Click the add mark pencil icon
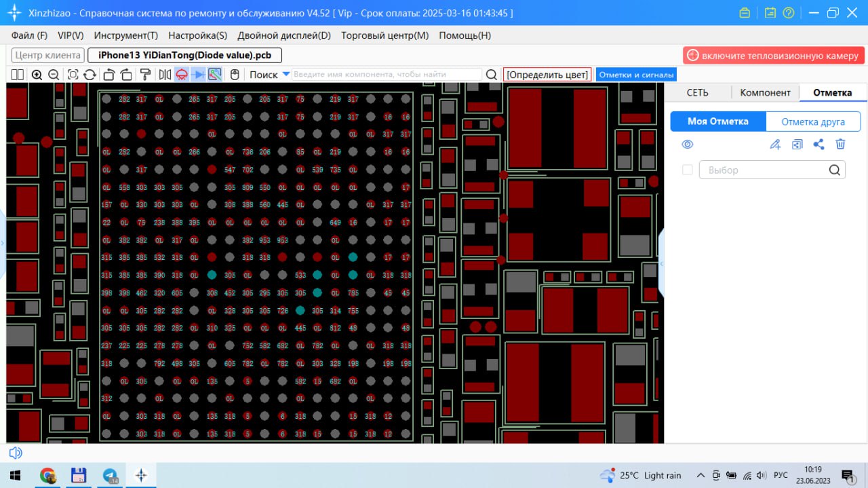 [776, 144]
